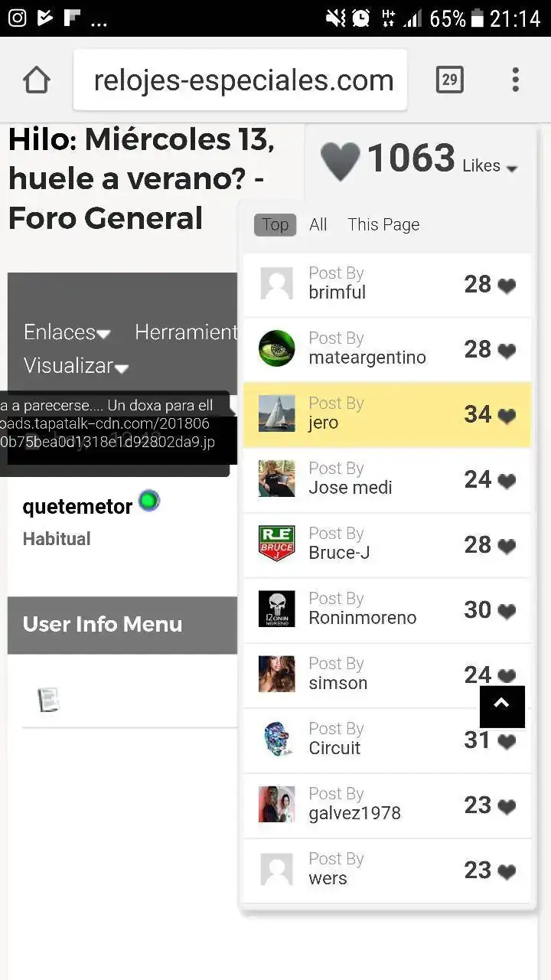Image resolution: width=551 pixels, height=980 pixels.
Task: Tap the large heart icon beside 1063
Action: point(340,161)
